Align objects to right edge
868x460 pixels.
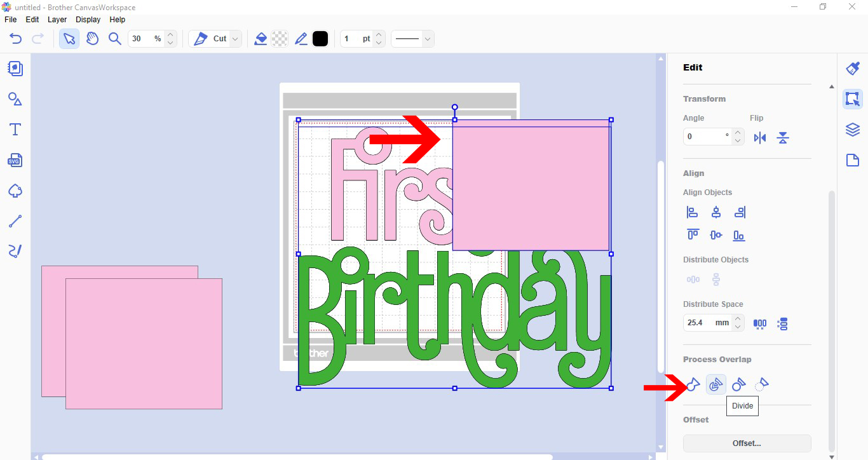[739, 213]
